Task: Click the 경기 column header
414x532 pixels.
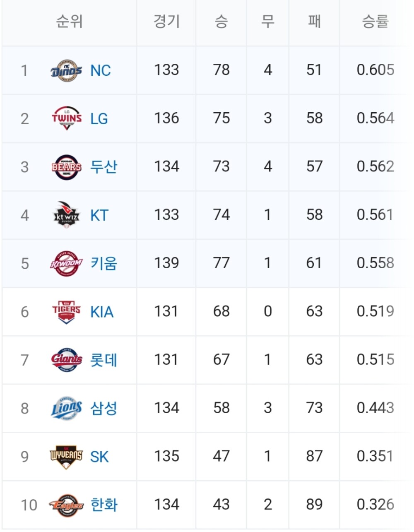Action: click(166, 22)
